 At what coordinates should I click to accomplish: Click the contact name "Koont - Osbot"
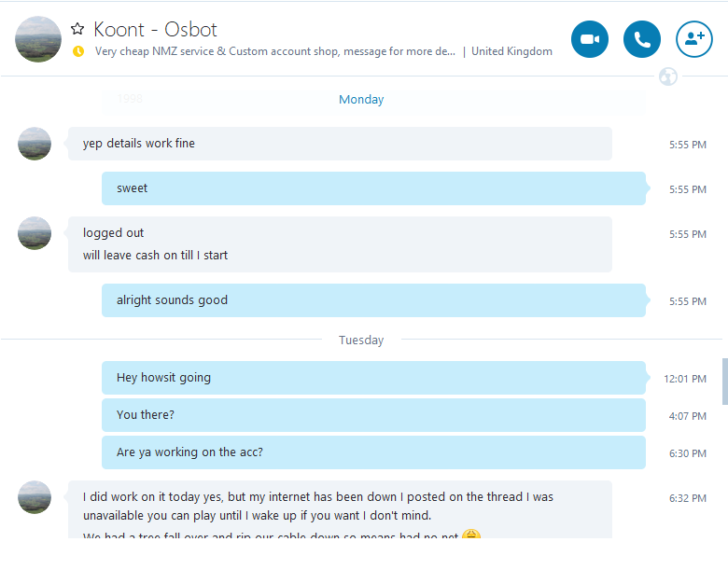point(156,30)
